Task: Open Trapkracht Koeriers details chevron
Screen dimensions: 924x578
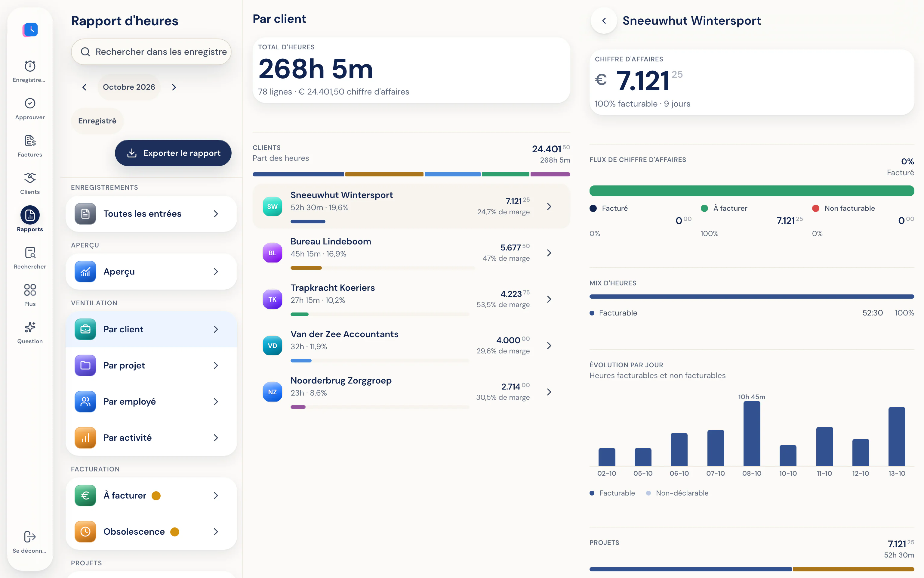Action: tap(549, 299)
